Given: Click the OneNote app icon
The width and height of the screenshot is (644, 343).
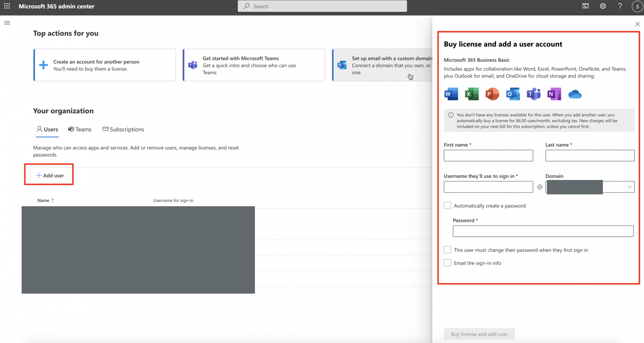Looking at the screenshot, I should pyautogui.click(x=554, y=94).
